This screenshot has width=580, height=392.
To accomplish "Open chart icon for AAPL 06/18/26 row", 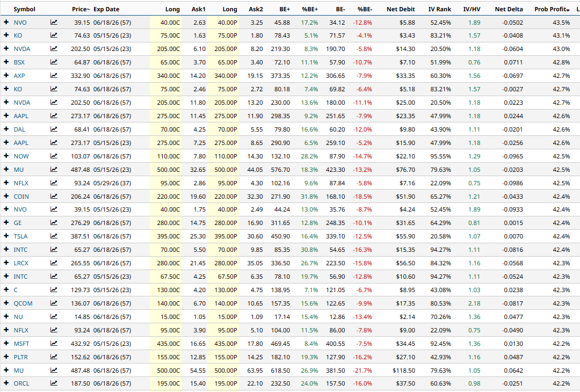I will pyautogui.click(x=54, y=116).
